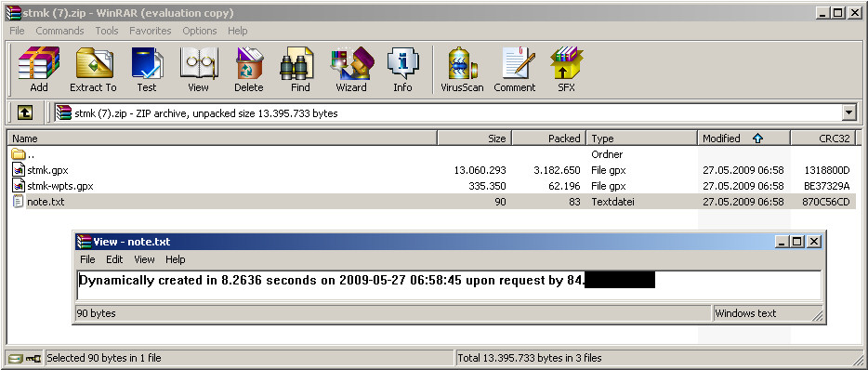The width and height of the screenshot is (868, 370).
Task: Maximize the View - note.txt window
Action: pos(797,242)
